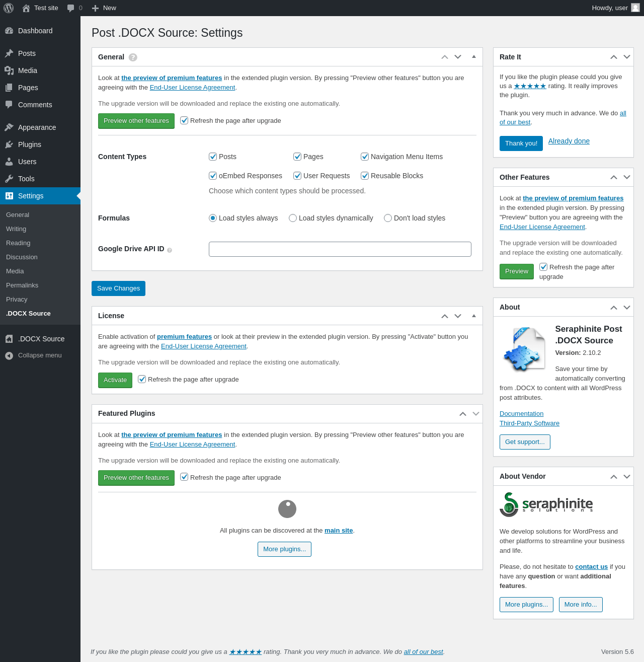
Task: Click the main site link
Action: click(x=339, y=531)
